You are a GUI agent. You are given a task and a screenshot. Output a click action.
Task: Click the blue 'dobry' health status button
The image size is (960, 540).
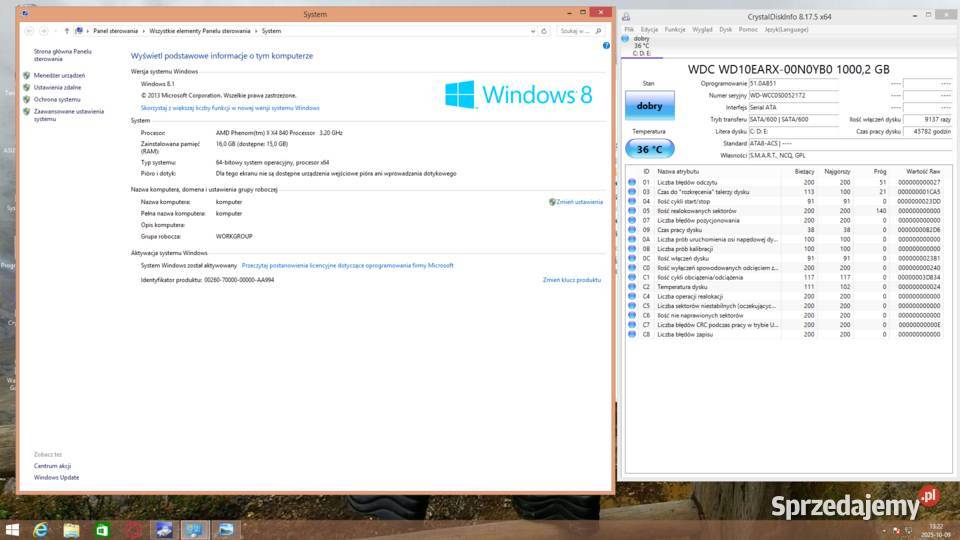pyautogui.click(x=649, y=105)
